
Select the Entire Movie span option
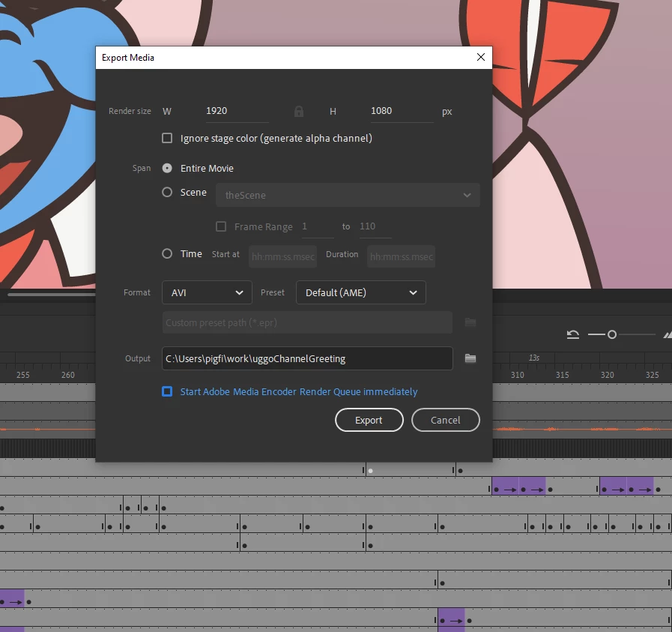point(167,168)
